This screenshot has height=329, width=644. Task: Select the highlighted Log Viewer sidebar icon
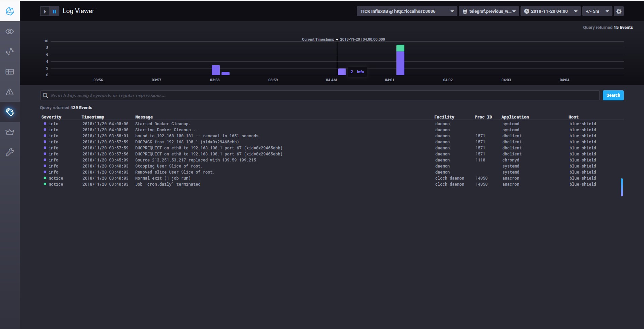click(x=10, y=112)
